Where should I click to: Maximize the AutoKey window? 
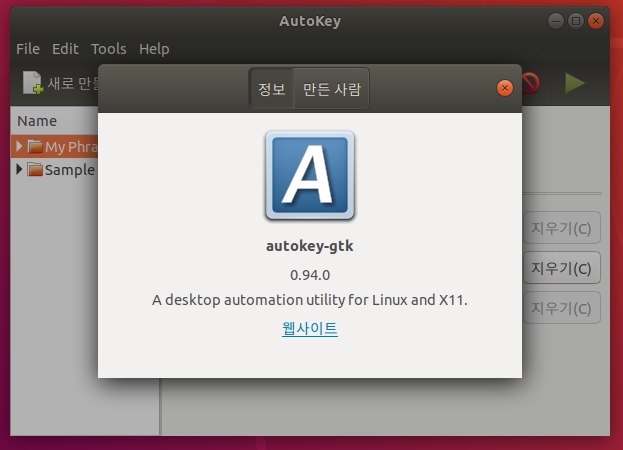pos(575,21)
